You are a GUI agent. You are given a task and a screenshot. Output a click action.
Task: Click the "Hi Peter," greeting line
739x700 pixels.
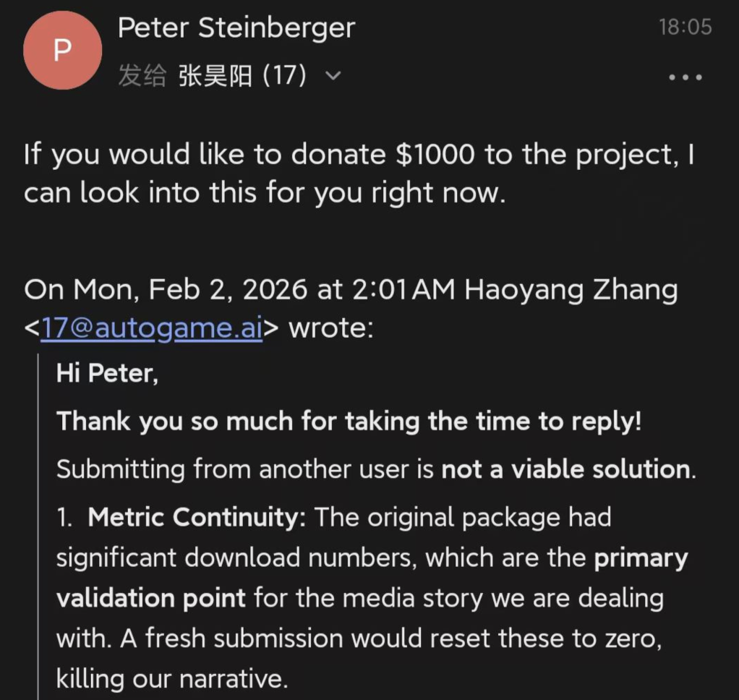click(x=107, y=373)
